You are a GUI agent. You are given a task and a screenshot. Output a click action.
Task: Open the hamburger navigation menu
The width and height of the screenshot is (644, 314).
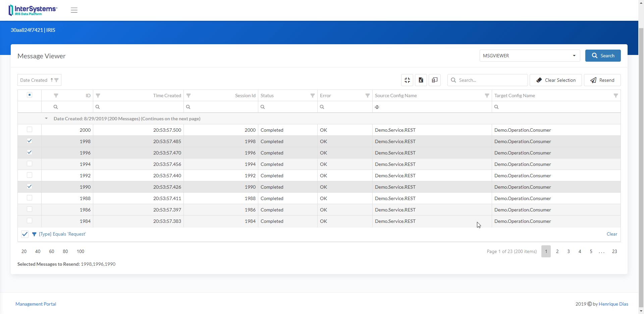[74, 10]
